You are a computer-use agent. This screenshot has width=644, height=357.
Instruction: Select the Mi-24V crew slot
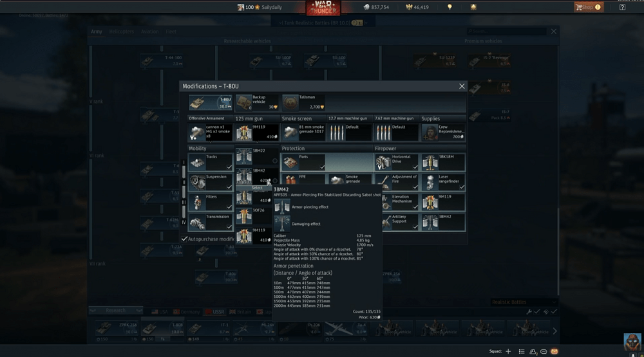pos(254,329)
